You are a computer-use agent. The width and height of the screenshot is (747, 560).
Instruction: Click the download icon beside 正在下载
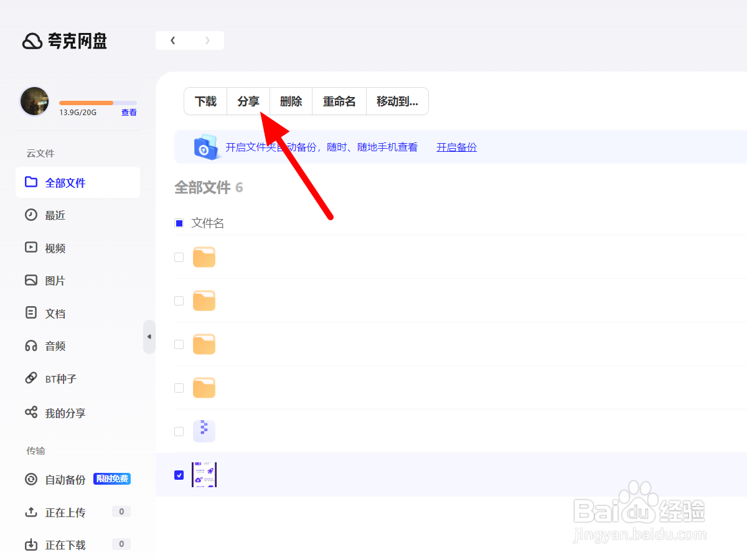pos(31,545)
